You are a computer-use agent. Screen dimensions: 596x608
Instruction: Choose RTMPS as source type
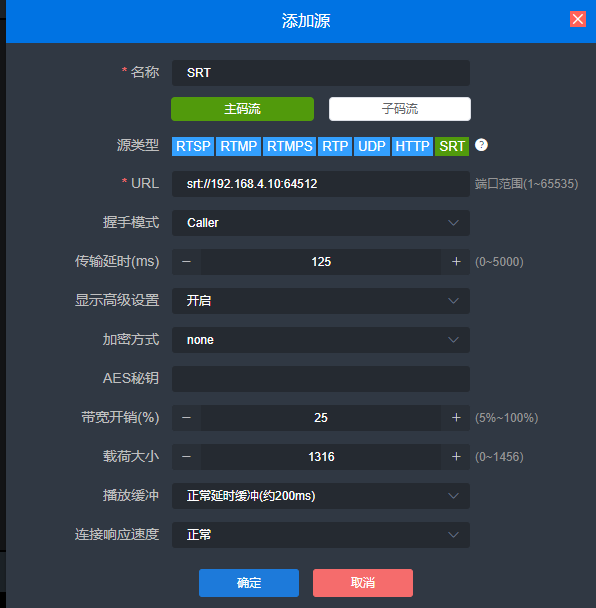(289, 147)
